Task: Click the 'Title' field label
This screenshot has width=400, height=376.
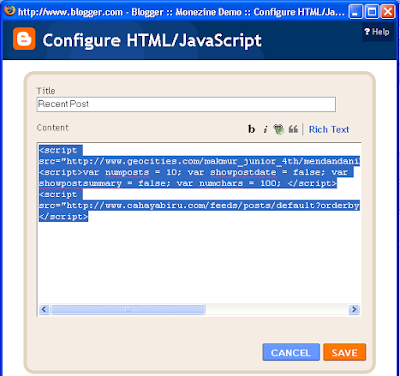Action: [x=46, y=91]
